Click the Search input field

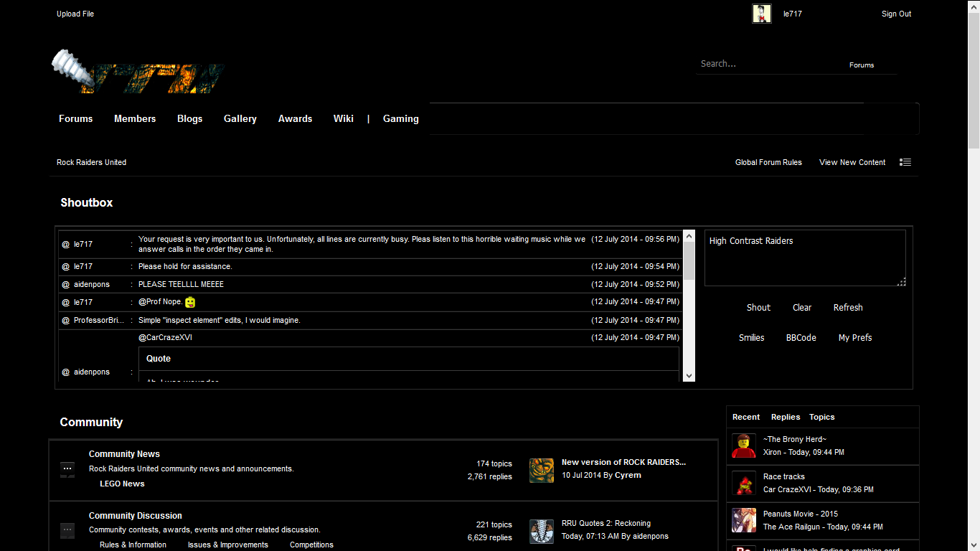point(768,64)
